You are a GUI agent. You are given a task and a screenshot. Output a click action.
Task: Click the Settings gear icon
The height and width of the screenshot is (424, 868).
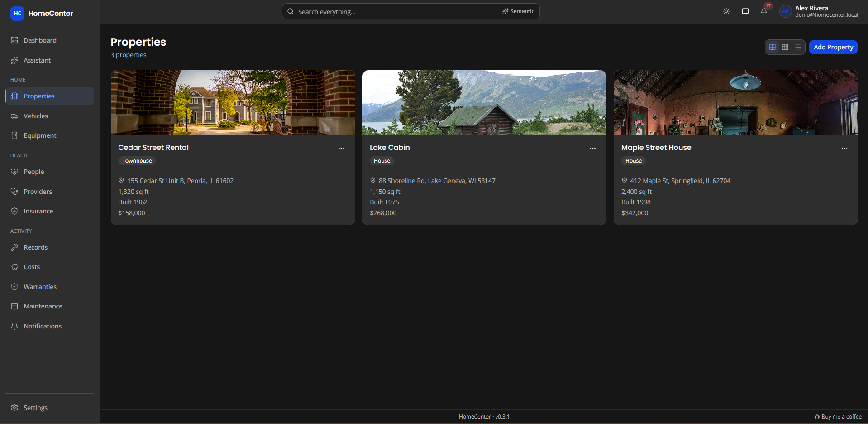[14, 408]
